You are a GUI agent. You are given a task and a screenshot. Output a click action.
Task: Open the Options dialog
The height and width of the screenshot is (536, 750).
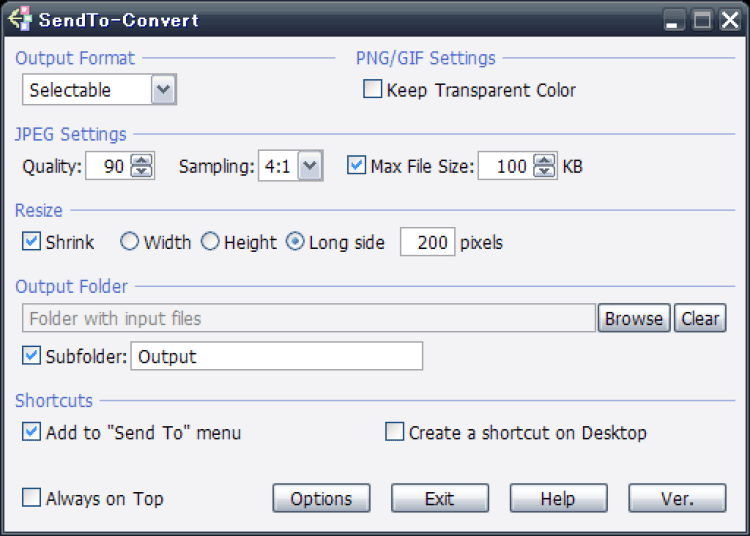pyautogui.click(x=321, y=498)
